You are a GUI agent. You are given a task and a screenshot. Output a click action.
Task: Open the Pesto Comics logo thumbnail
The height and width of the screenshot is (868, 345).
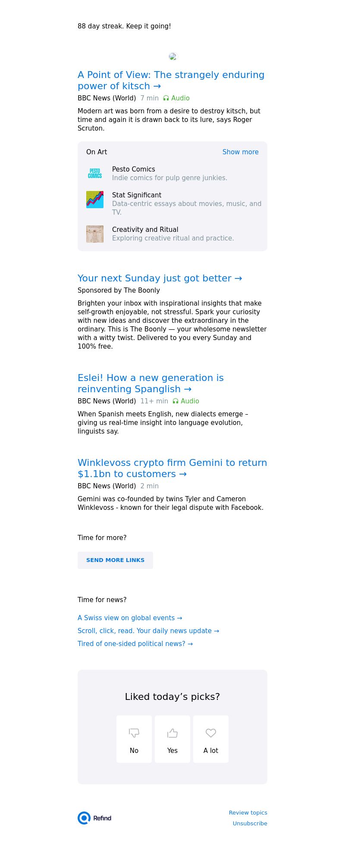(x=95, y=174)
